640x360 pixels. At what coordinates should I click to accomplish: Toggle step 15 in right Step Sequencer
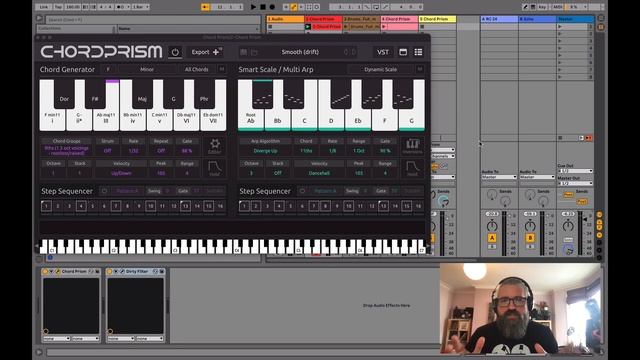tap(407, 206)
